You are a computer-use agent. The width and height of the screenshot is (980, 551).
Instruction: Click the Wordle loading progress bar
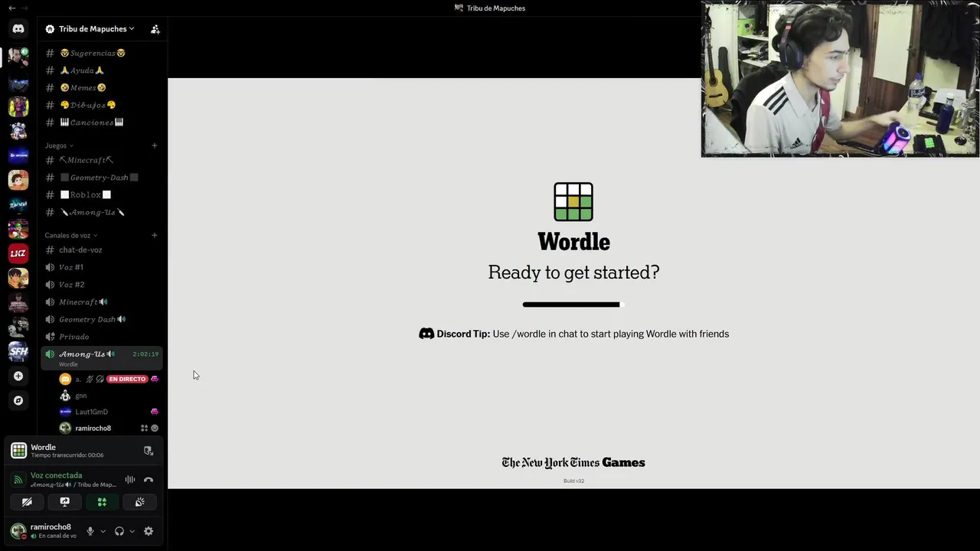coord(573,305)
